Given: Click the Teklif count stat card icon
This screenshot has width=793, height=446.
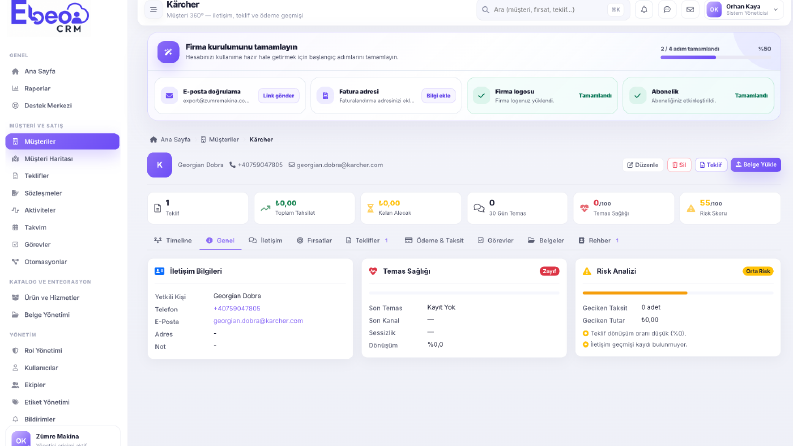Looking at the screenshot, I should coord(157,208).
